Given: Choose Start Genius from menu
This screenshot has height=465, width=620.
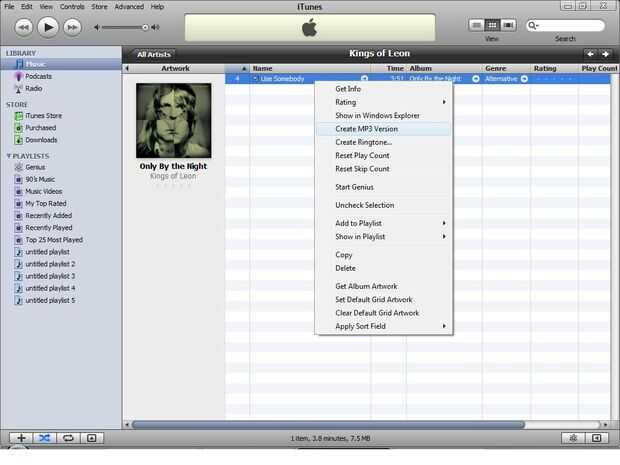Looking at the screenshot, I should click(x=384, y=187).
